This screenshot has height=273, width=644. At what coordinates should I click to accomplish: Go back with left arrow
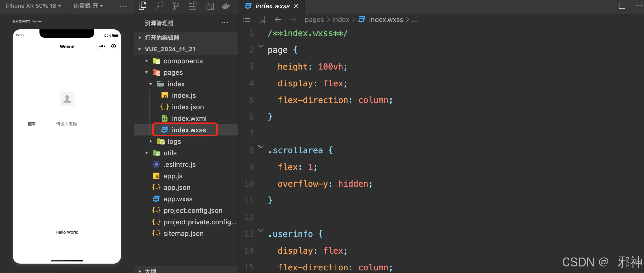click(x=278, y=19)
